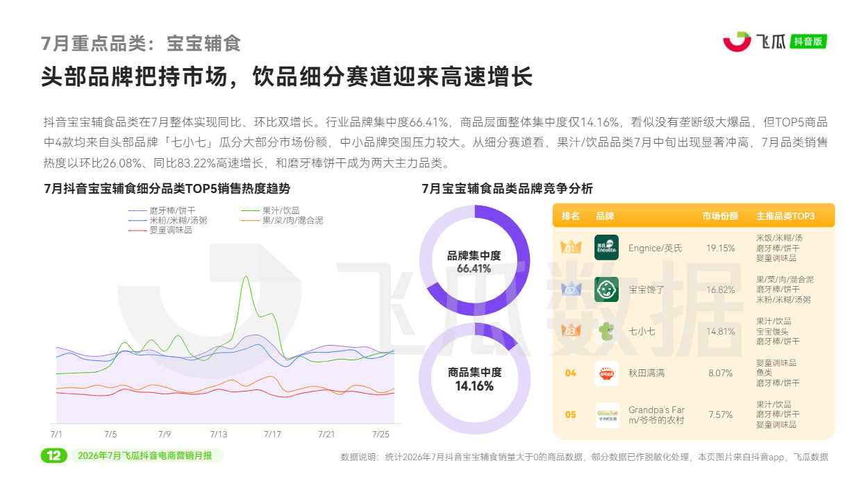Click the 7/9 x-axis date label
Viewport: 868px width, 488px height.
pos(165,434)
